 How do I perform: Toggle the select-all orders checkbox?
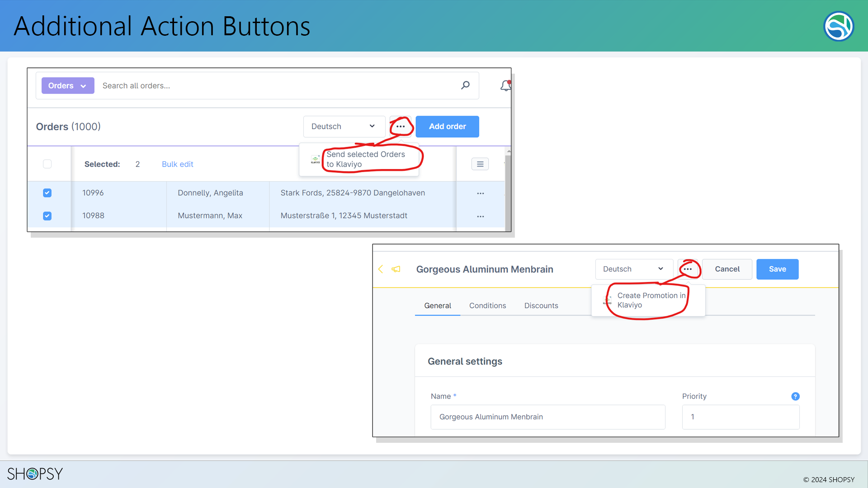(x=47, y=164)
